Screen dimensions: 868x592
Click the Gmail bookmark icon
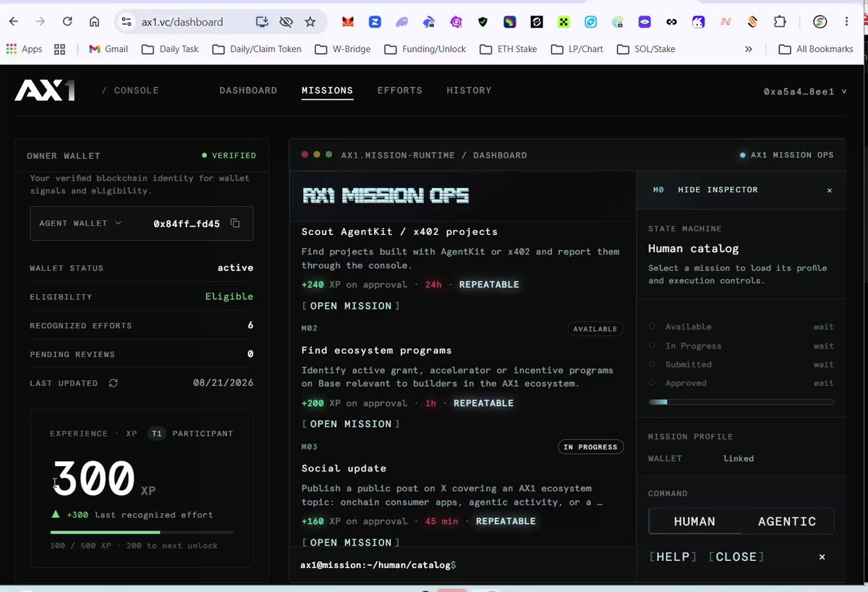(x=94, y=49)
